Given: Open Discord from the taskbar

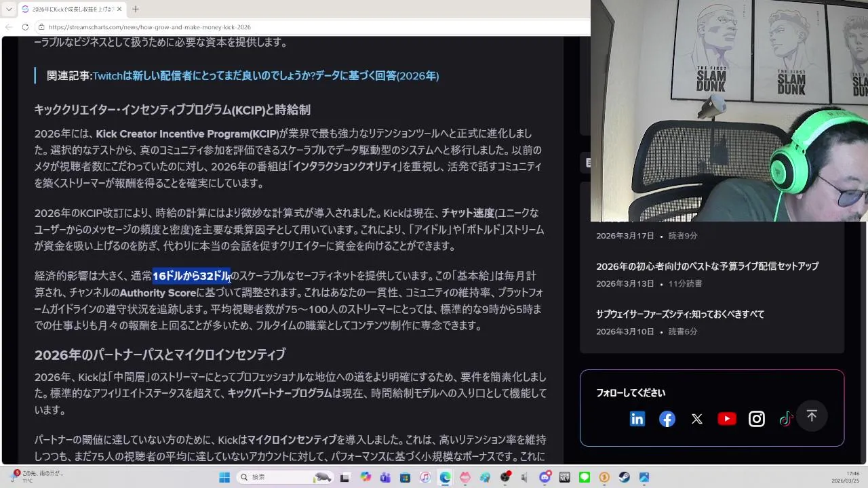Looking at the screenshot, I should tap(545, 477).
